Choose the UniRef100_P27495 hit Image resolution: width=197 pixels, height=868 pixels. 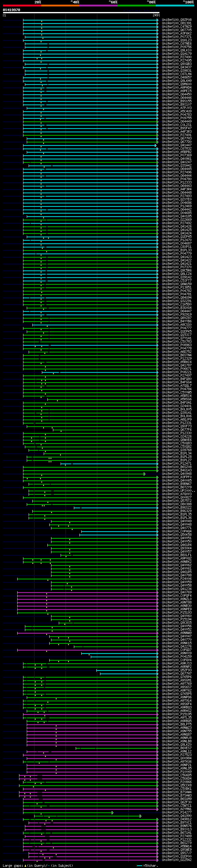coord(177,60)
